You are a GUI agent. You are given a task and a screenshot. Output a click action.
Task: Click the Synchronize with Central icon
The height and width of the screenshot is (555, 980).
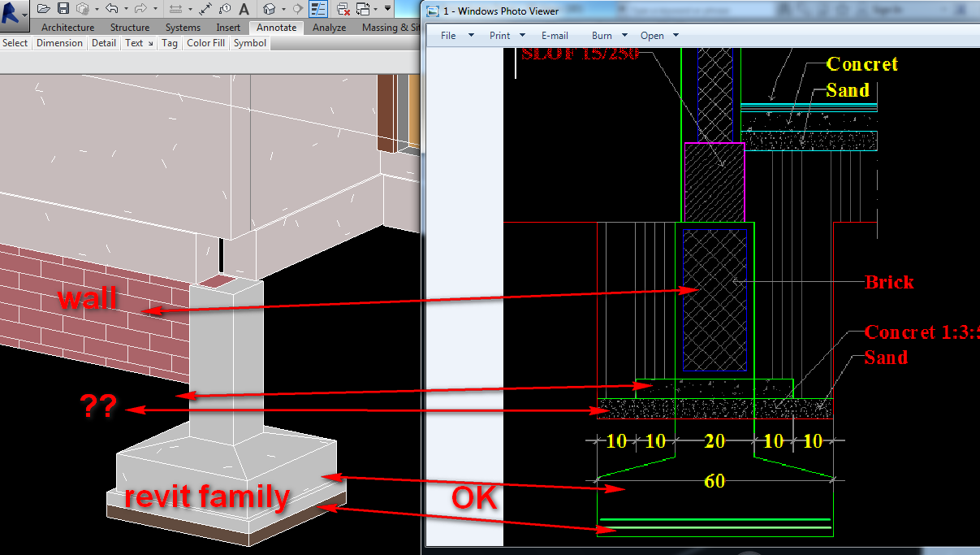pos(83,8)
